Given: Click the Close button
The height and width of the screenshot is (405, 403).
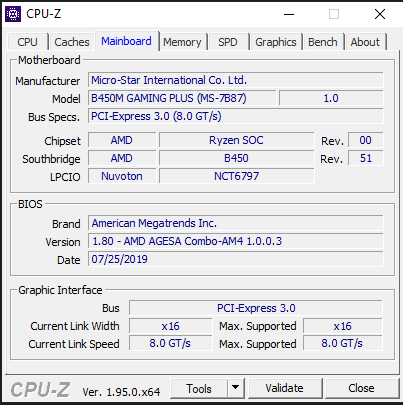Looking at the screenshot, I should (361, 388).
